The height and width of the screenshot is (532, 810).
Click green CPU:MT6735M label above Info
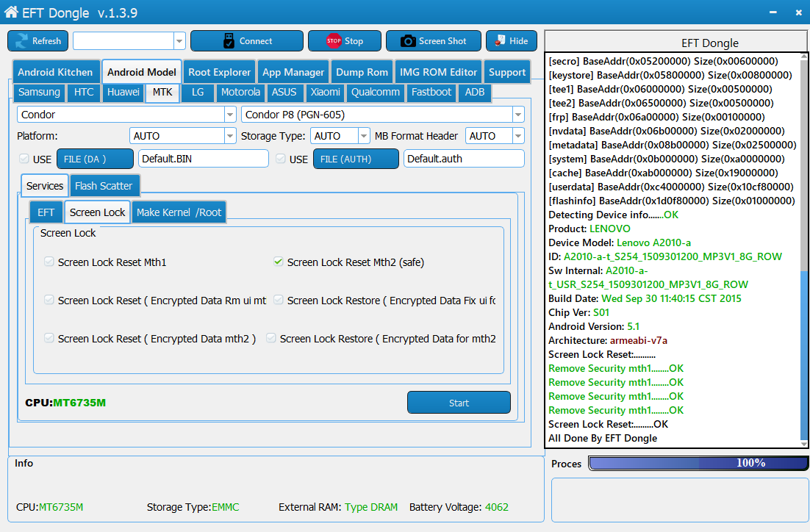pos(65,403)
